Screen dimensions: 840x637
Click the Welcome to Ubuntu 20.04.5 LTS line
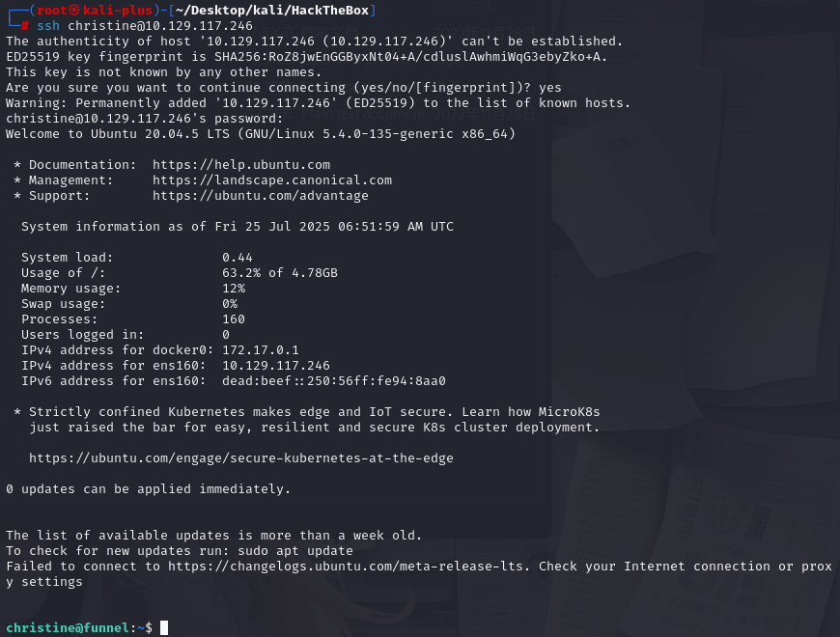260,134
